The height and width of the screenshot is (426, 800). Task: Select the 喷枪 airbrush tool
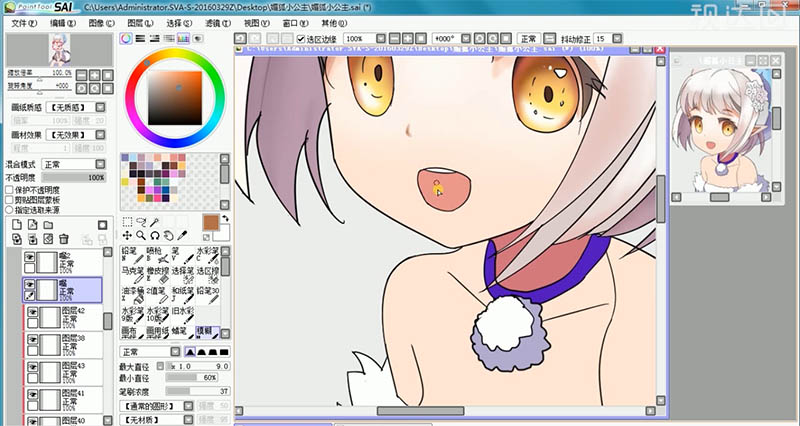click(x=157, y=255)
